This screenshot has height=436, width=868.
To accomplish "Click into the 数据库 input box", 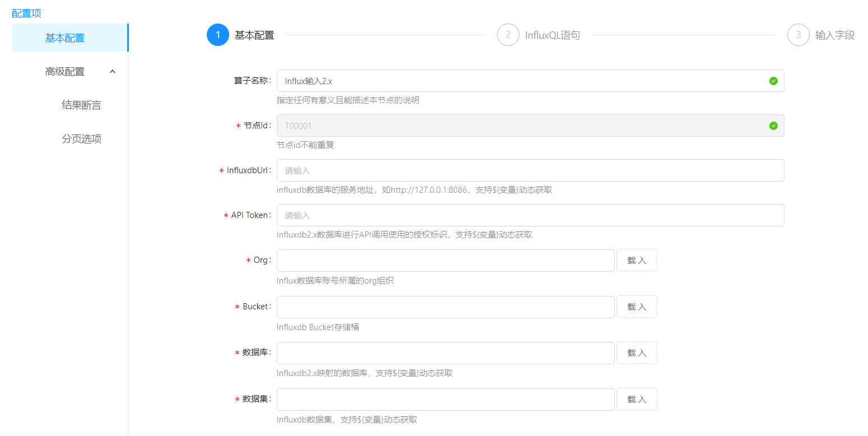I will 445,352.
